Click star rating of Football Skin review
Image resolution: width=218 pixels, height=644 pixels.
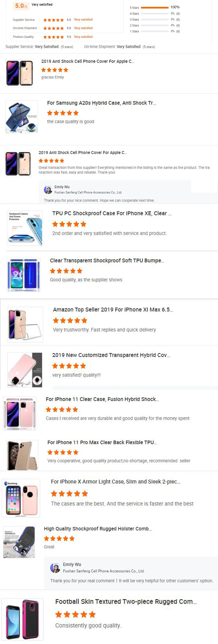point(75,614)
